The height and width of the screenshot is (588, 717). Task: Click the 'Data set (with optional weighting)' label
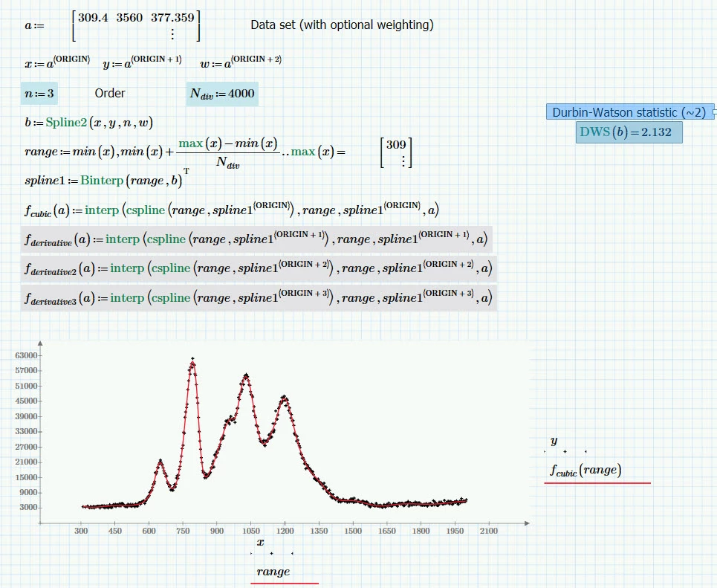click(342, 25)
